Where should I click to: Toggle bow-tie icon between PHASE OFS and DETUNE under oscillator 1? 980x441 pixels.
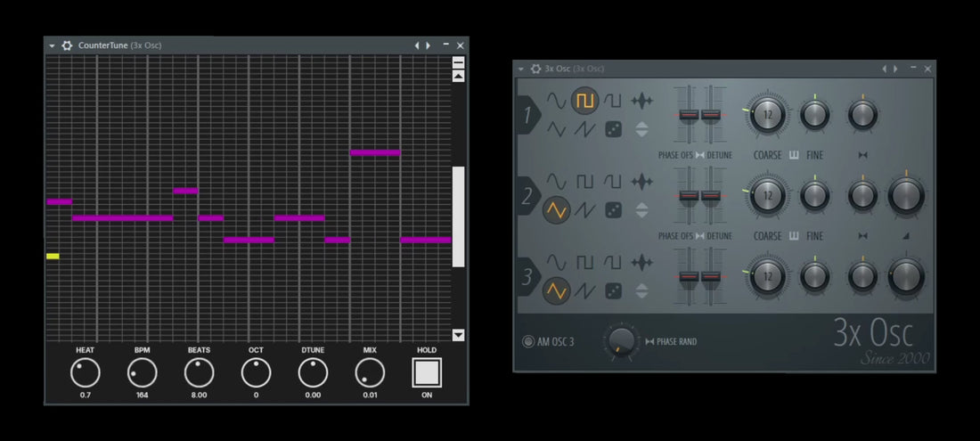pyautogui.click(x=700, y=155)
